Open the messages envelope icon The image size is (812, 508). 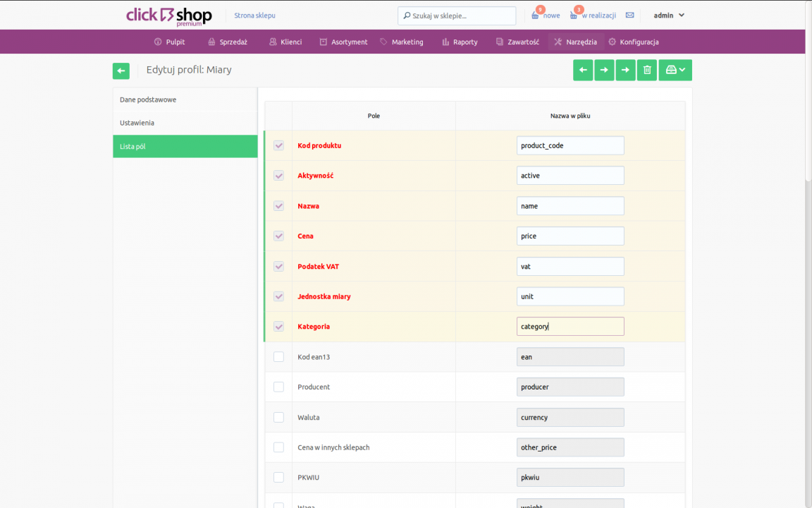(x=629, y=15)
